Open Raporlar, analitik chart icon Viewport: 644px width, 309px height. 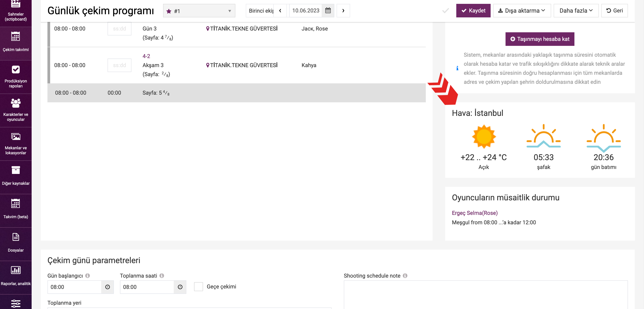16,270
